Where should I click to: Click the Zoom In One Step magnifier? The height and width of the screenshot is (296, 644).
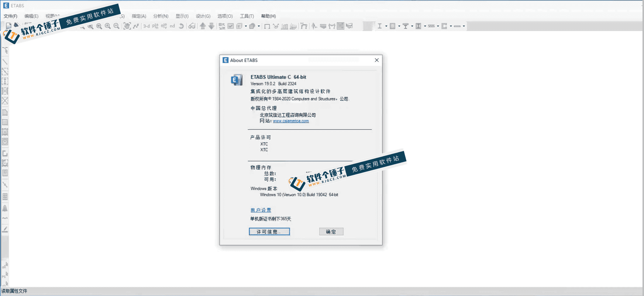pos(108,26)
